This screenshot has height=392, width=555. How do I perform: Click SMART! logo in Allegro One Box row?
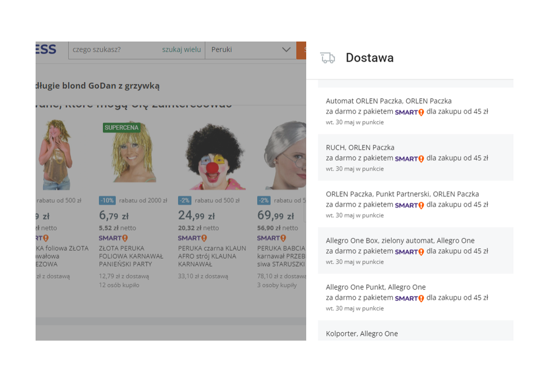(x=409, y=252)
